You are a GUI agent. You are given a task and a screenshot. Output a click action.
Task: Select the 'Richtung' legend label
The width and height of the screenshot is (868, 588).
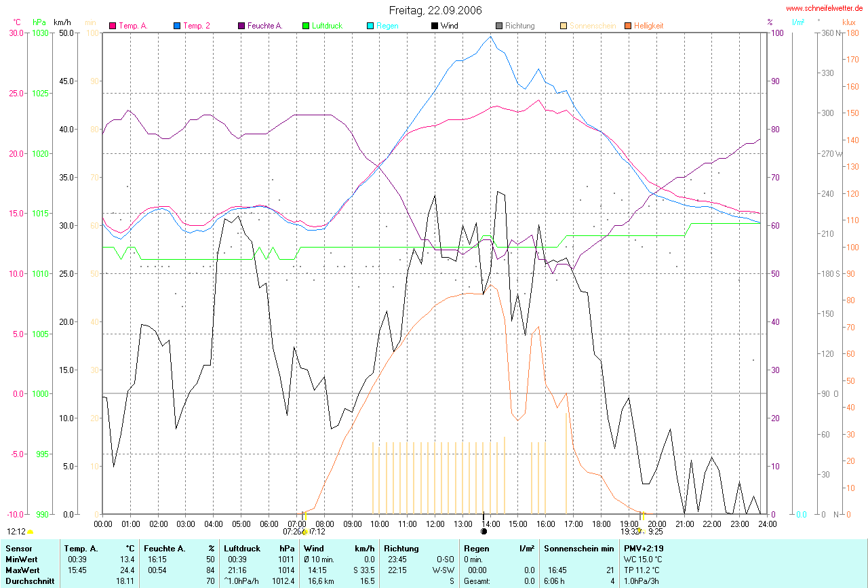[519, 26]
